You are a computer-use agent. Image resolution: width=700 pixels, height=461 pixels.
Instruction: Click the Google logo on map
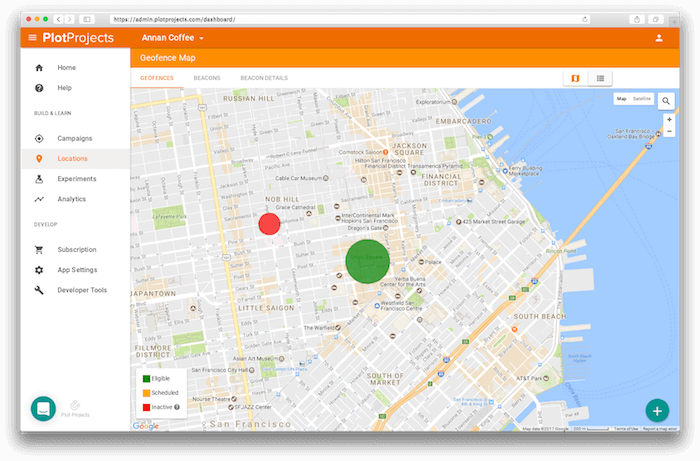(x=146, y=426)
